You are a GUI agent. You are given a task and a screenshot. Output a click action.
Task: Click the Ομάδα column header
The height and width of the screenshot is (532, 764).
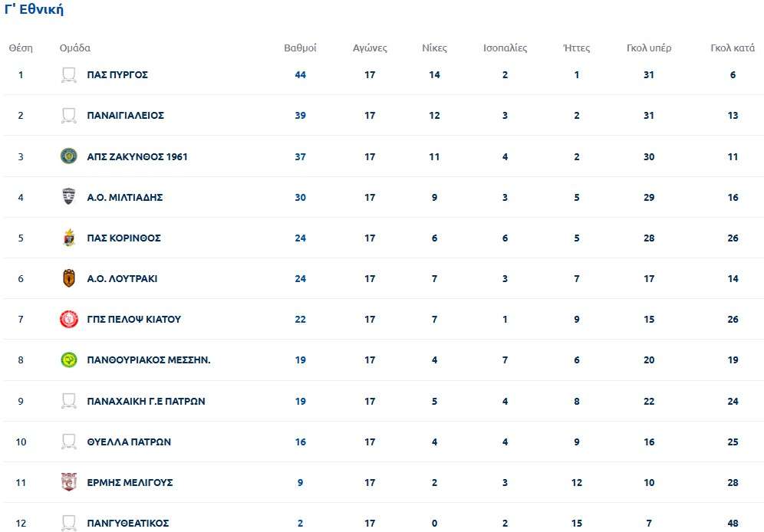(75, 48)
